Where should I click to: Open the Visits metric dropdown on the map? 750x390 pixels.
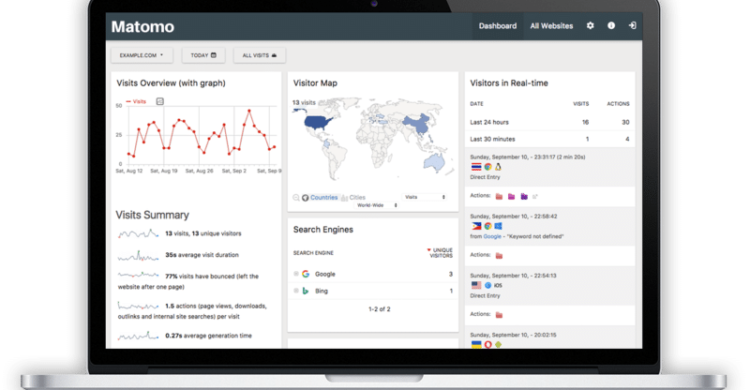pyautogui.click(x=425, y=197)
